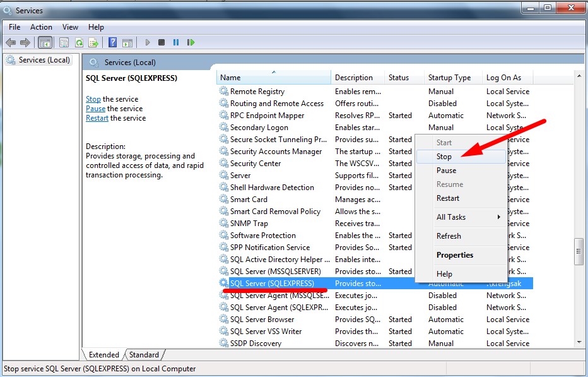Sort by the Name column header

pyautogui.click(x=274, y=77)
